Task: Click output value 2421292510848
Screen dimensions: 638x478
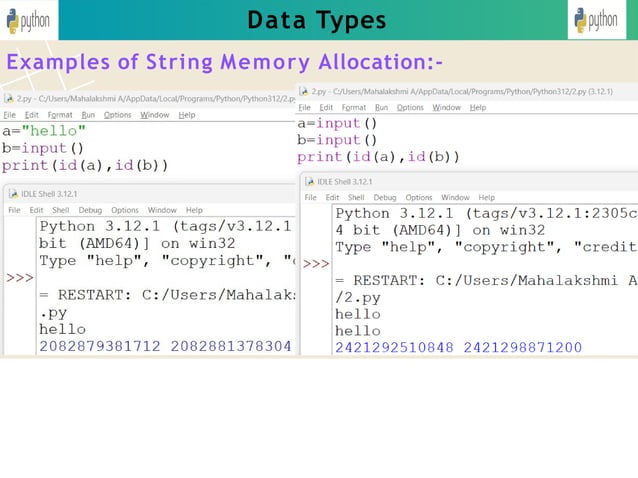Action: [x=394, y=347]
